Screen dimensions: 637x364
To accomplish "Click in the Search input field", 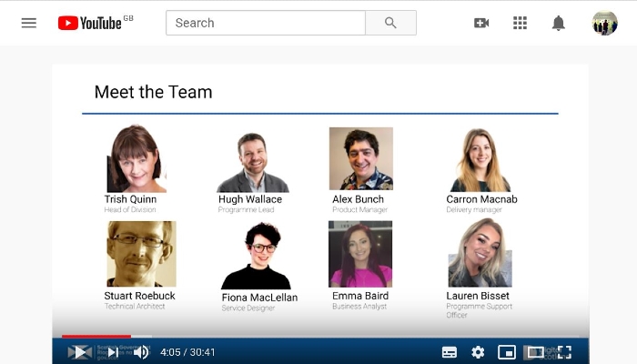I will [x=265, y=23].
